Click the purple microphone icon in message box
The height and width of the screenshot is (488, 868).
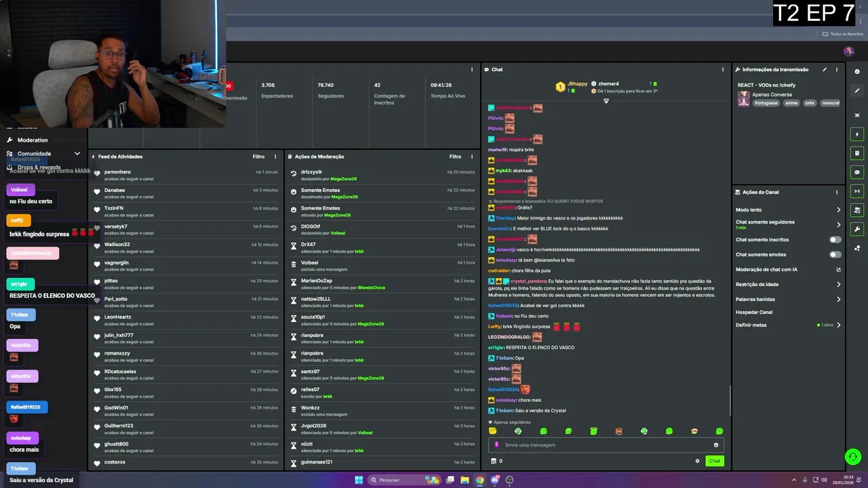point(497,445)
